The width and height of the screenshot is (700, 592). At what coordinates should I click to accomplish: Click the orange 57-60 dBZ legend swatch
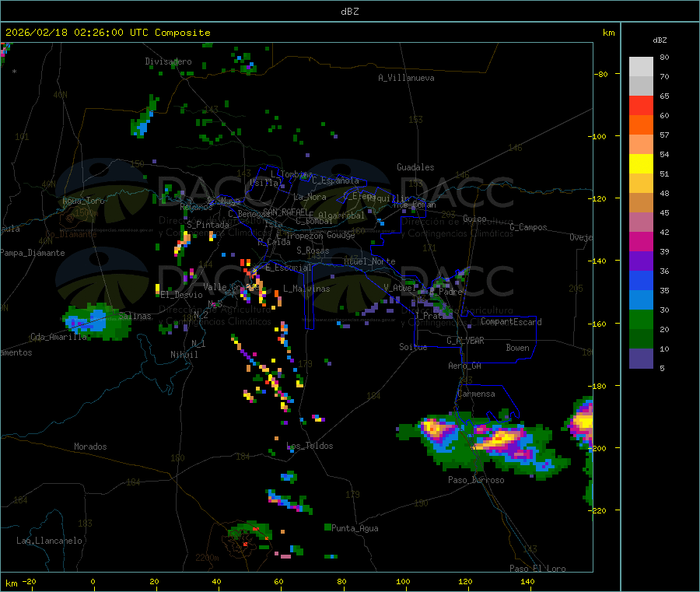[x=641, y=125]
